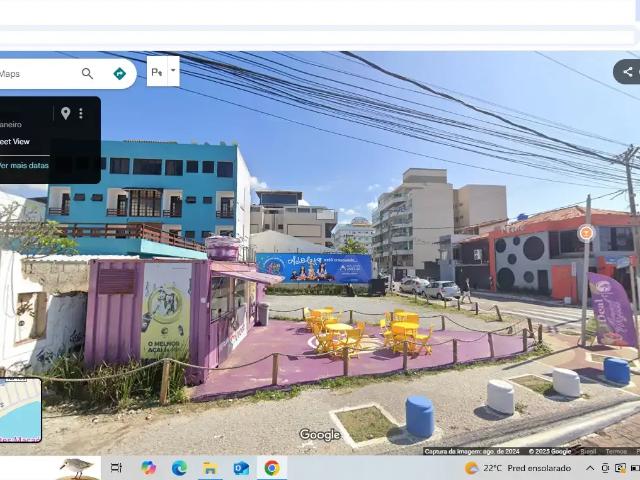Image resolution: width=640 pixels, height=480 pixels.
Task: Click the share icon at the top right
Action: [x=627, y=71]
